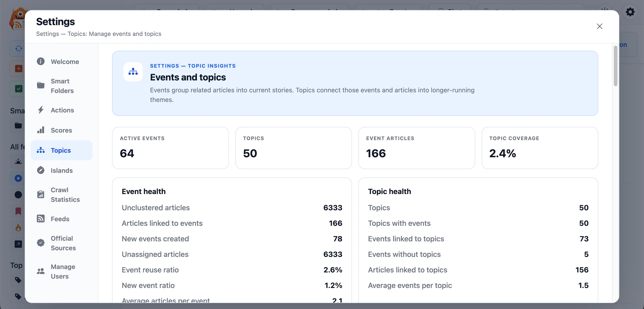Click the Topic Coverage 2.4% card
The width and height of the screenshot is (644, 309).
coord(540,148)
